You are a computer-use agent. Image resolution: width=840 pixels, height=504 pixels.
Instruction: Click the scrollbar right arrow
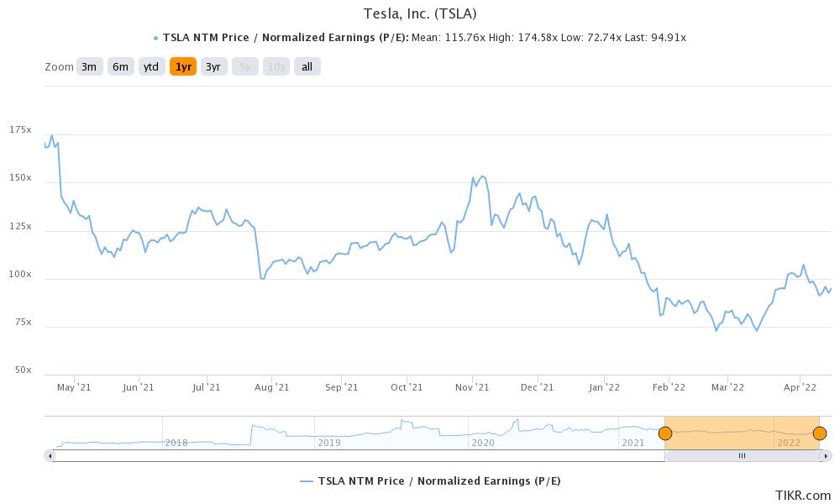tap(826, 456)
